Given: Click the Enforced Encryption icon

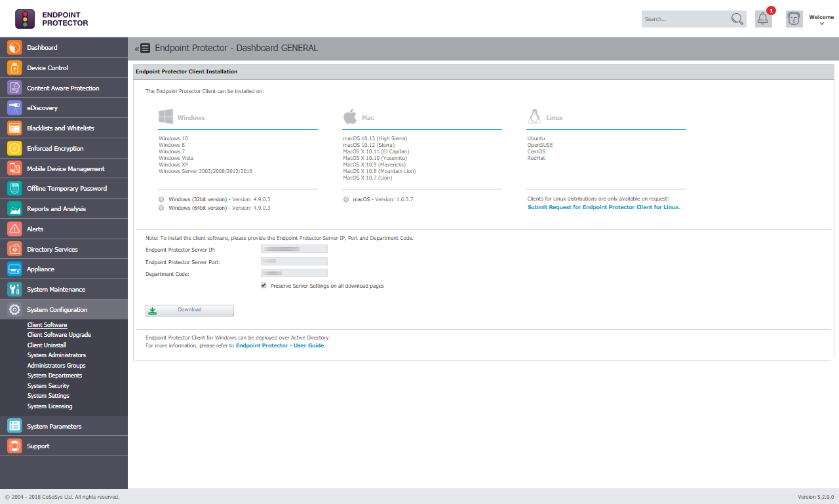Looking at the screenshot, I should pos(14,148).
